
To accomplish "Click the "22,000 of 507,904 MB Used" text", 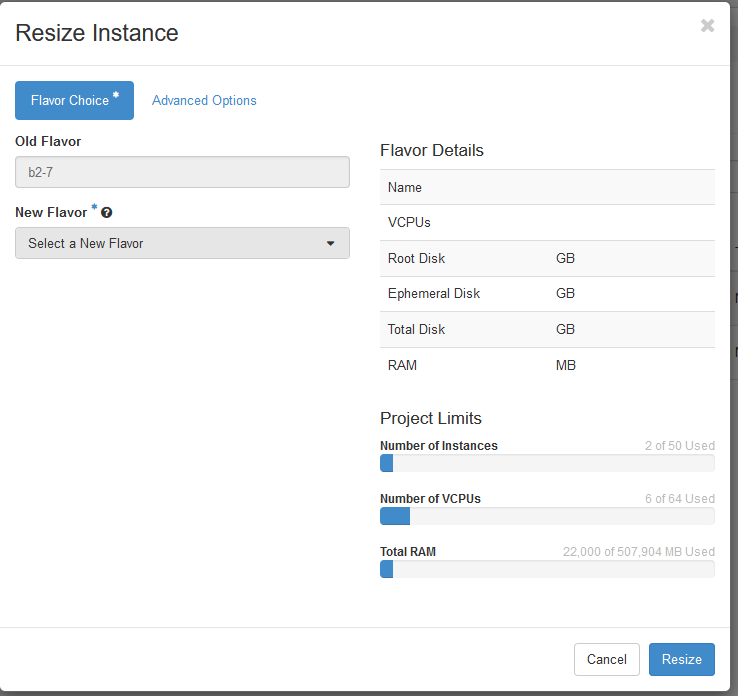I will point(639,552).
